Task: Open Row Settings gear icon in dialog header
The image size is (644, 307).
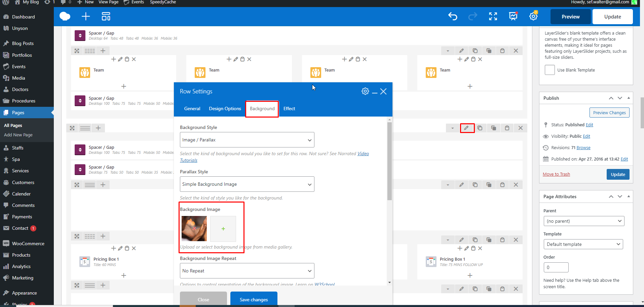Action: (x=365, y=91)
